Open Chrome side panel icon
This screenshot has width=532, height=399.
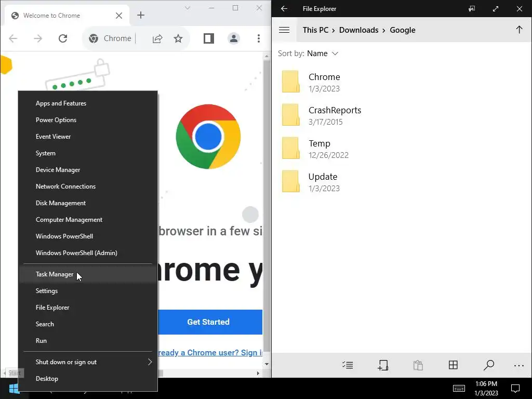tap(209, 38)
